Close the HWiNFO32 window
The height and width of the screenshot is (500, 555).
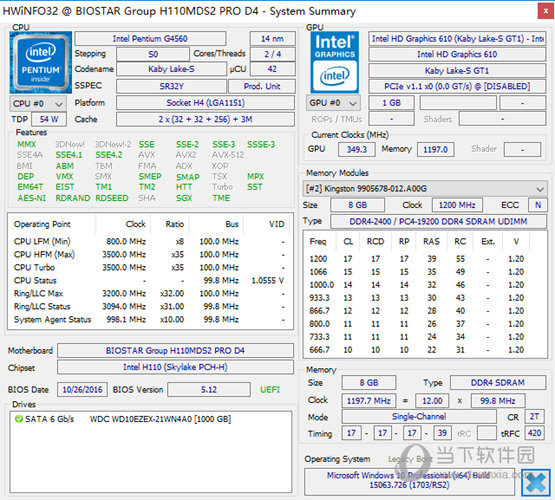click(x=545, y=11)
